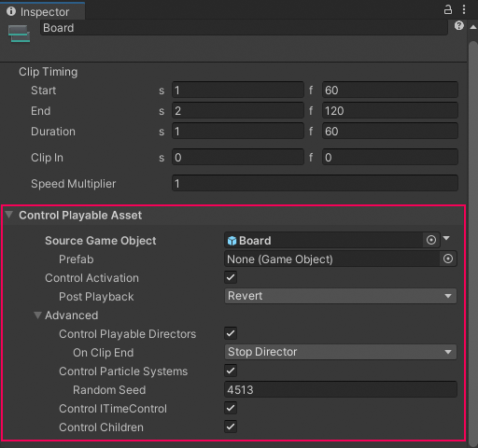Collapse the Control Playable Asset section
Viewport: 478px width, 448px height.
click(x=9, y=215)
